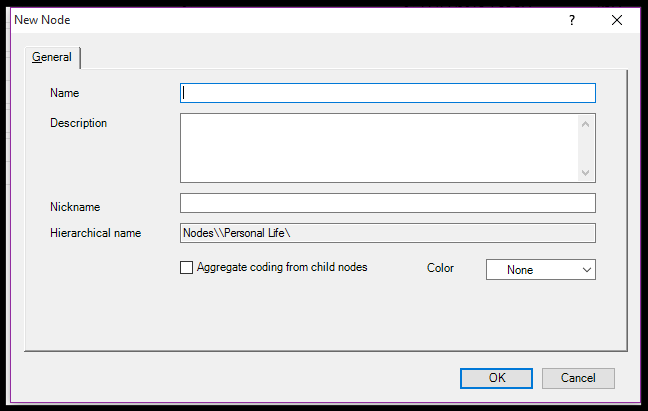This screenshot has width=648, height=411.
Task: Click the Hierarchical name read-only field
Action: coord(387,233)
